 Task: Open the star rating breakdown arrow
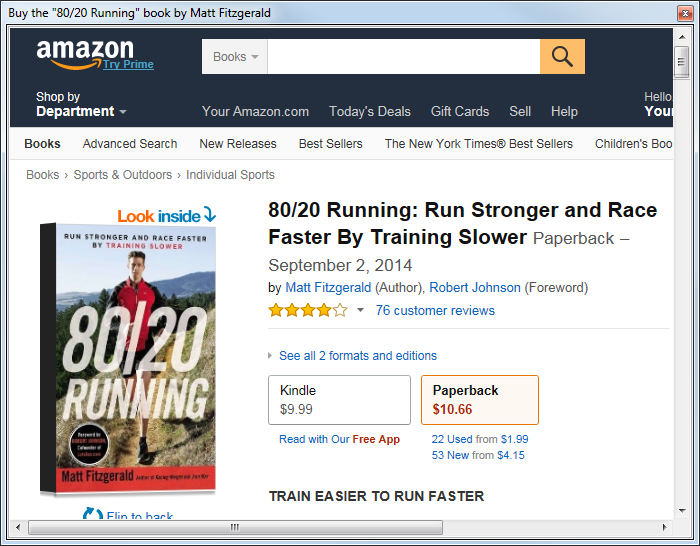(x=360, y=311)
